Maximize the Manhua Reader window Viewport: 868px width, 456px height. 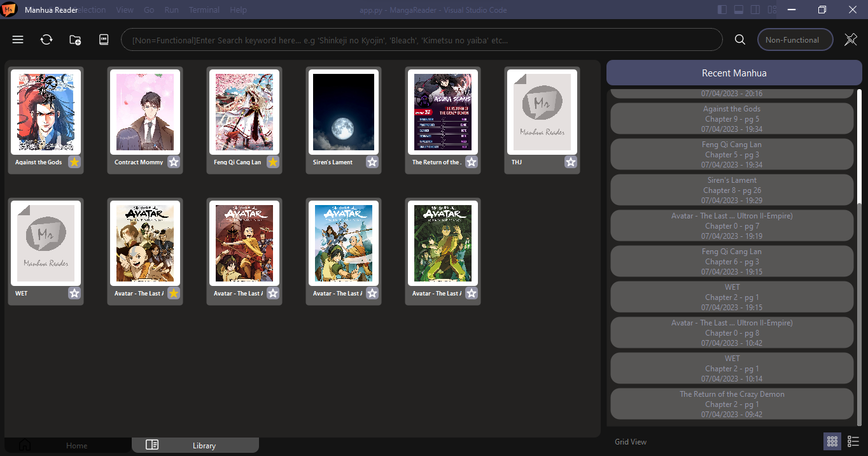coord(822,10)
